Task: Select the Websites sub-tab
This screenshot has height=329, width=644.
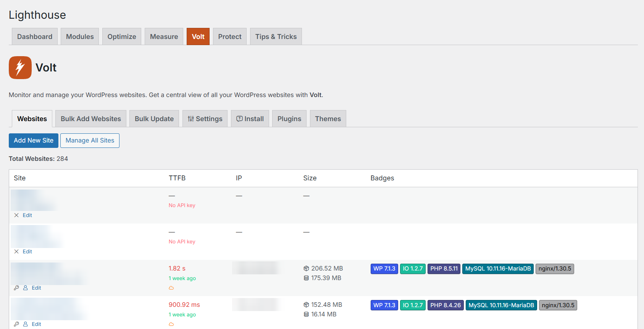Action: click(x=32, y=118)
